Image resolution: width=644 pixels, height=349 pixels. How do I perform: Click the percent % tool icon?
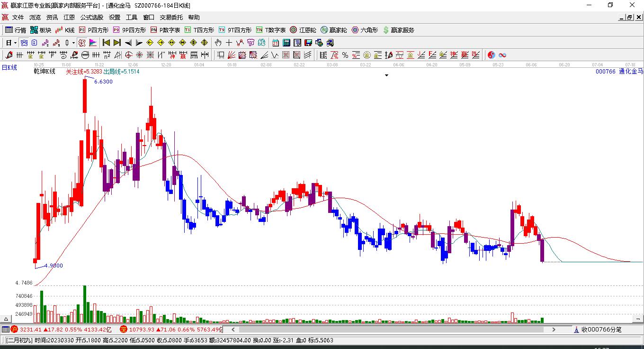[345, 55]
